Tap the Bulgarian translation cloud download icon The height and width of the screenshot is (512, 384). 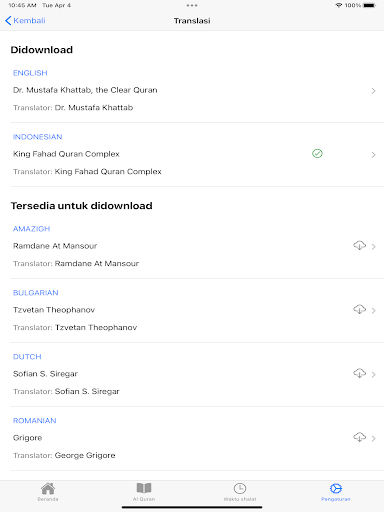click(359, 310)
